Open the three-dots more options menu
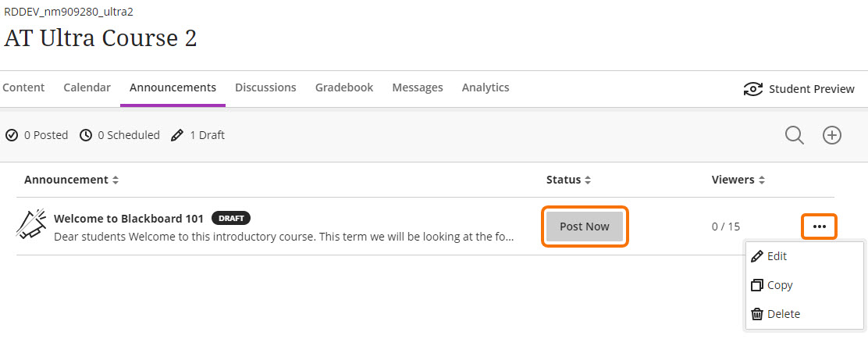868x339 pixels. [x=819, y=227]
